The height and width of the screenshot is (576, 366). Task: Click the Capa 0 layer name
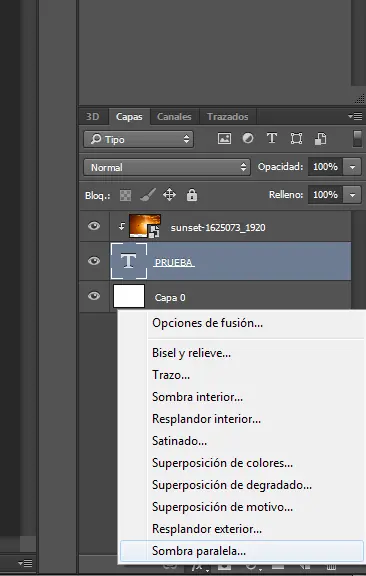coord(170,298)
